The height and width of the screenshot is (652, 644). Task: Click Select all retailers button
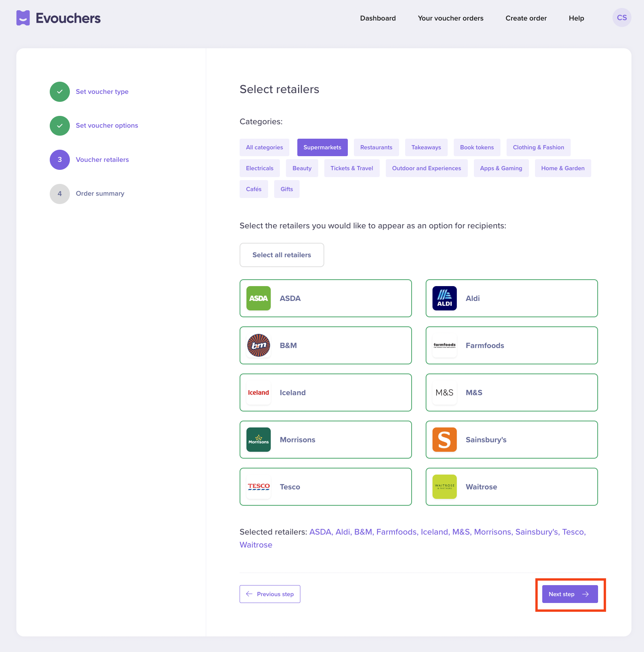tap(282, 255)
